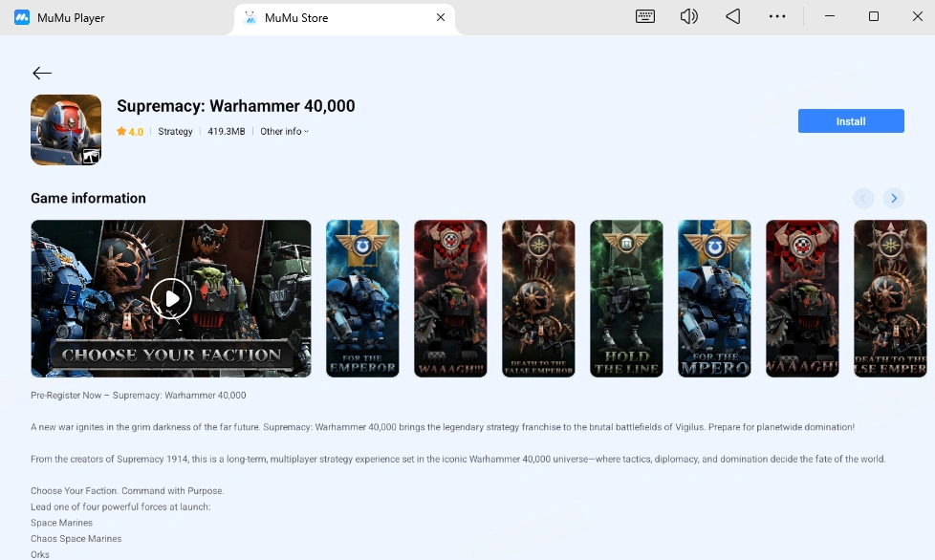
Task: Click the triangular back navigation icon
Action: [733, 16]
